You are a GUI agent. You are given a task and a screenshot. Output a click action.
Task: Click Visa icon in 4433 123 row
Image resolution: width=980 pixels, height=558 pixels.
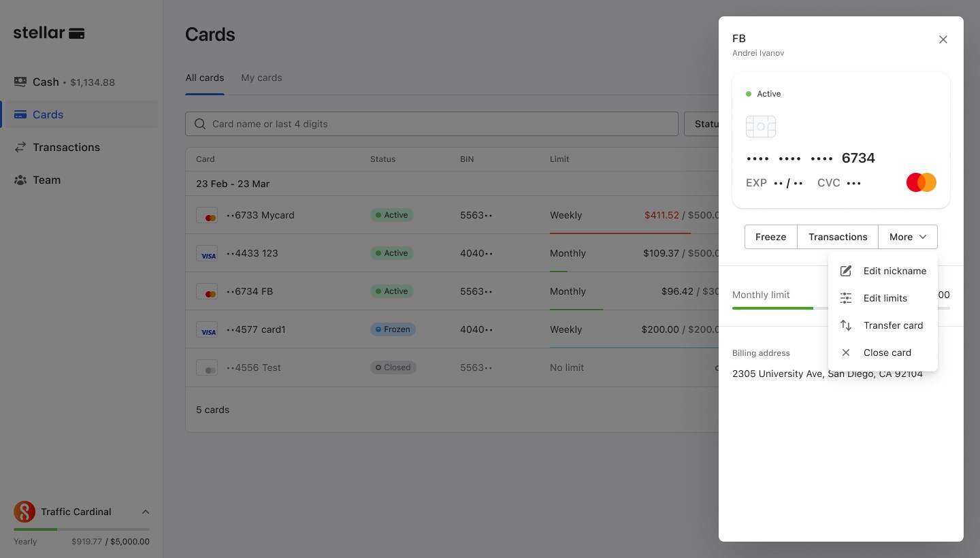[x=207, y=253]
